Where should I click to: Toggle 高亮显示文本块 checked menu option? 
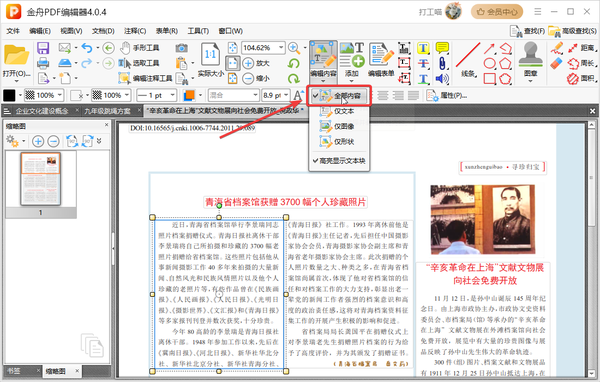pyautogui.click(x=339, y=161)
